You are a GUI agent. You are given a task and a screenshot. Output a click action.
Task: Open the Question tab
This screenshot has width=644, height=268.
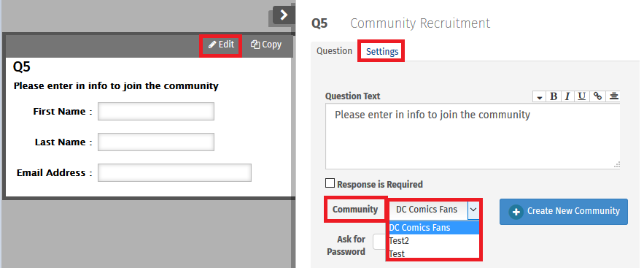click(334, 51)
